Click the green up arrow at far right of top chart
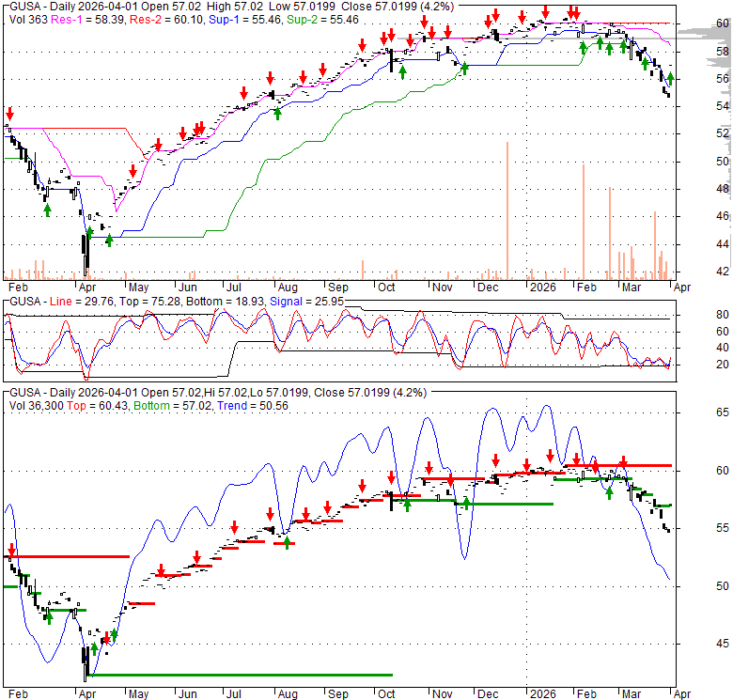The width and height of the screenshot is (733, 700). [x=670, y=82]
